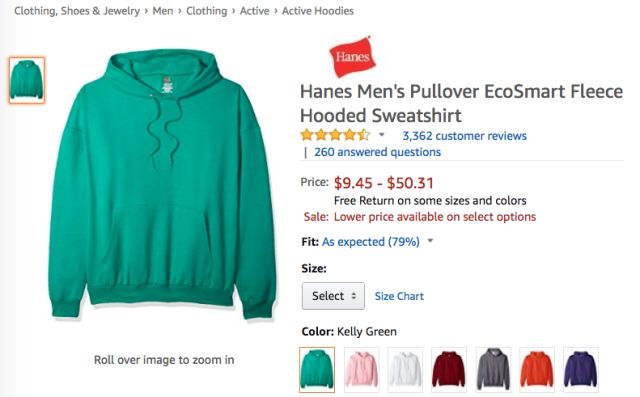Screen dimensions: 640x397
Task: Select the gray hoodie color swatch
Action: 493,370
